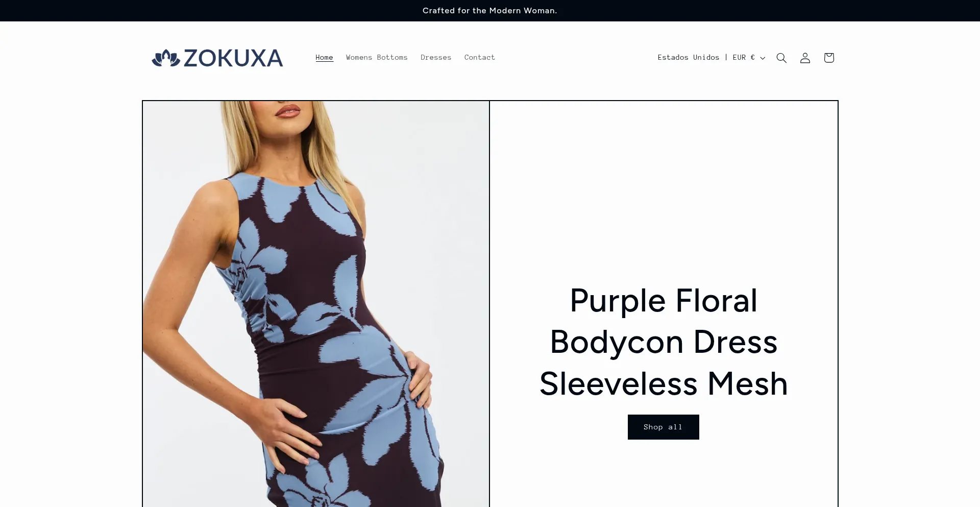Image resolution: width=980 pixels, height=507 pixels.
Task: Click the Crafted for the Modern Woman banner
Action: [x=489, y=11]
